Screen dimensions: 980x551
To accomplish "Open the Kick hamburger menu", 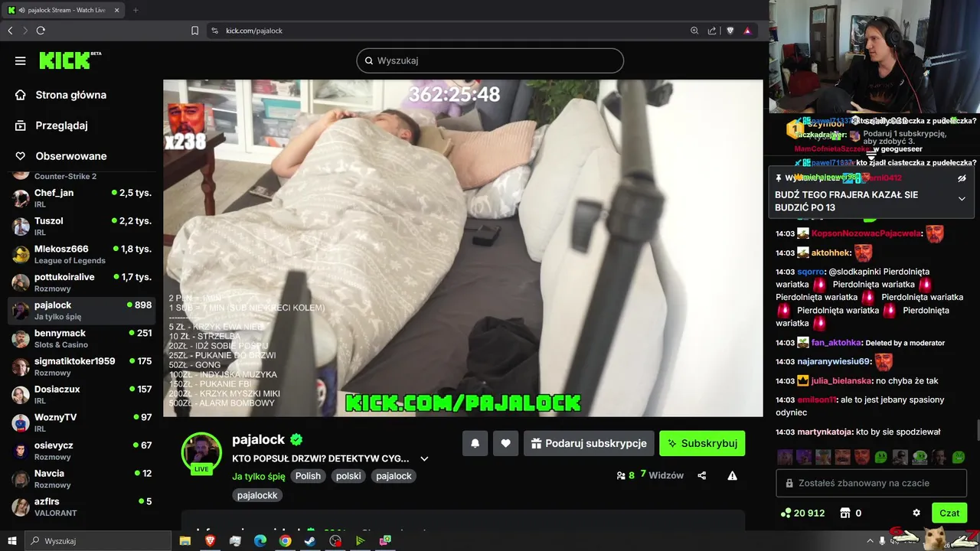I will pyautogui.click(x=21, y=60).
